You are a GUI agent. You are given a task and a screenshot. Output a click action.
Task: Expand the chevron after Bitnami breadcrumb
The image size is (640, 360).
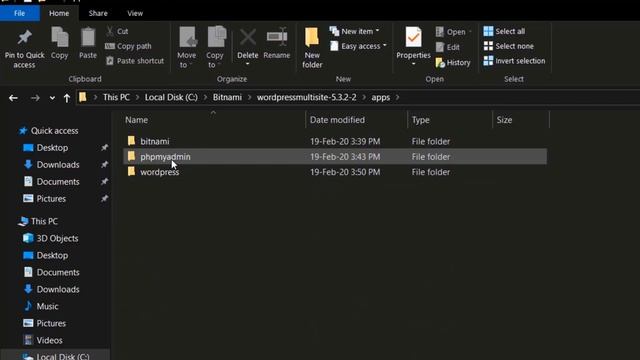[x=249, y=98]
